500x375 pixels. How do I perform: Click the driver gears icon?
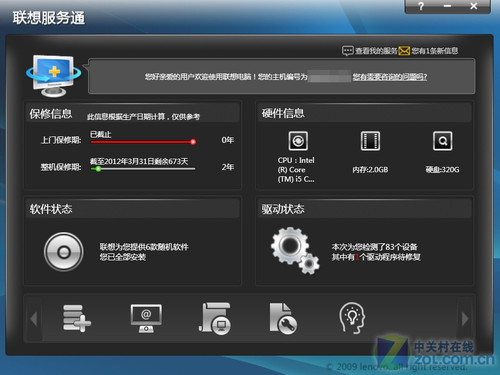295,251
